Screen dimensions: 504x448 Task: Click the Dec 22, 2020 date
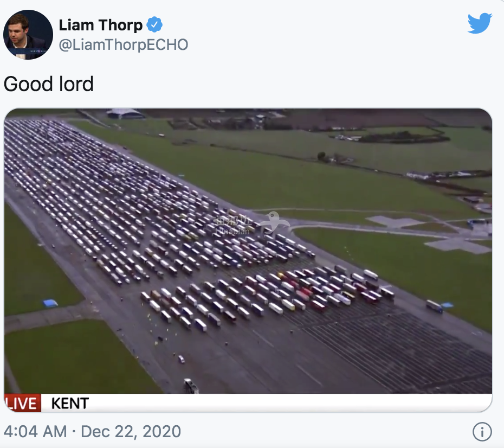[x=131, y=432]
